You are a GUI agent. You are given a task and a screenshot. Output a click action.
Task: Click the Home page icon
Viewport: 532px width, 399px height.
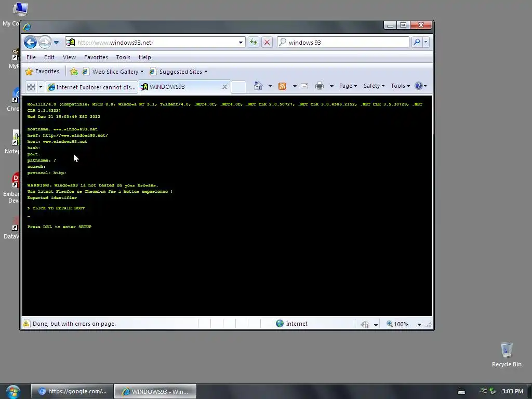click(258, 86)
